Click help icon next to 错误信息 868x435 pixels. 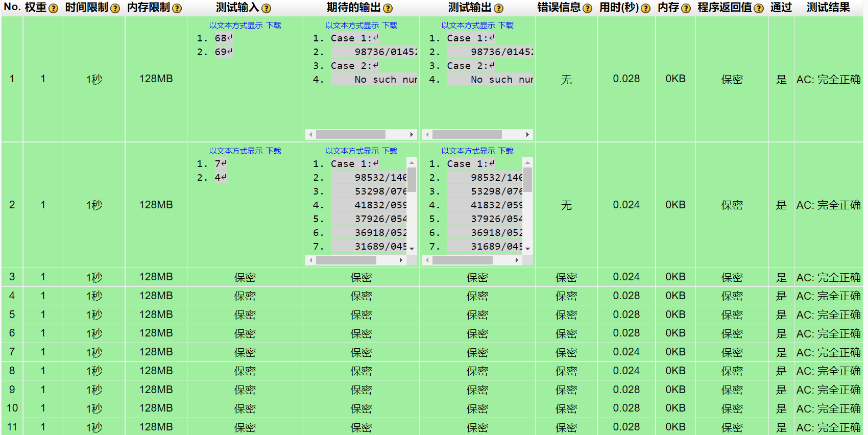pos(587,9)
